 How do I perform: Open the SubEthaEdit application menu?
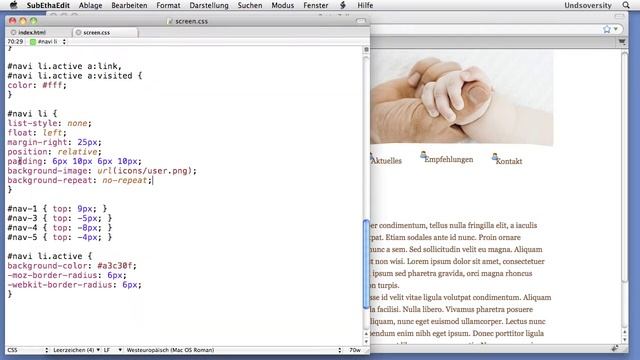tap(48, 5)
